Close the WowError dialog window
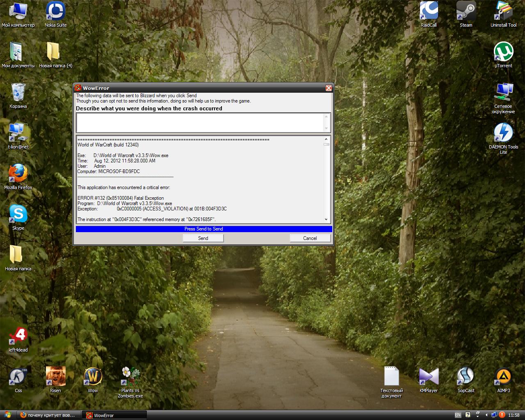 (329, 88)
